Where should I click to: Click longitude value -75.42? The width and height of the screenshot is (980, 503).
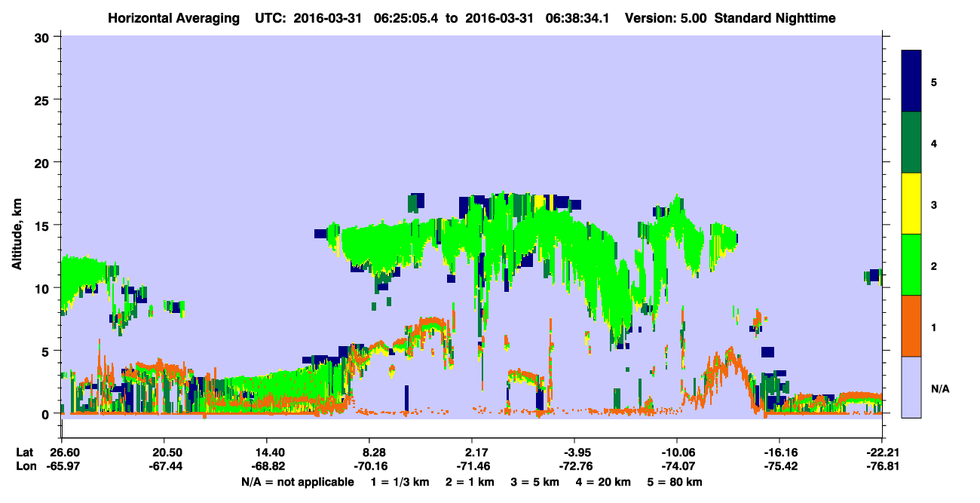click(779, 466)
